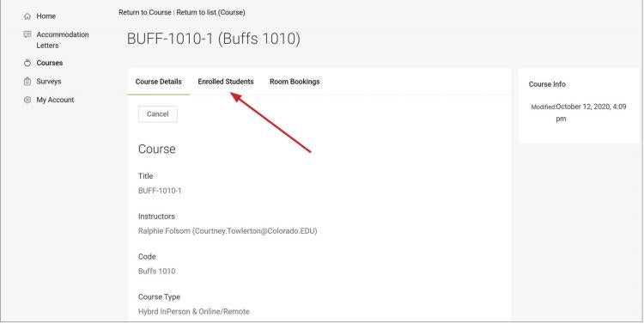Click the Surveys clipboard icon
The width and height of the screenshot is (644, 324).
[27, 82]
